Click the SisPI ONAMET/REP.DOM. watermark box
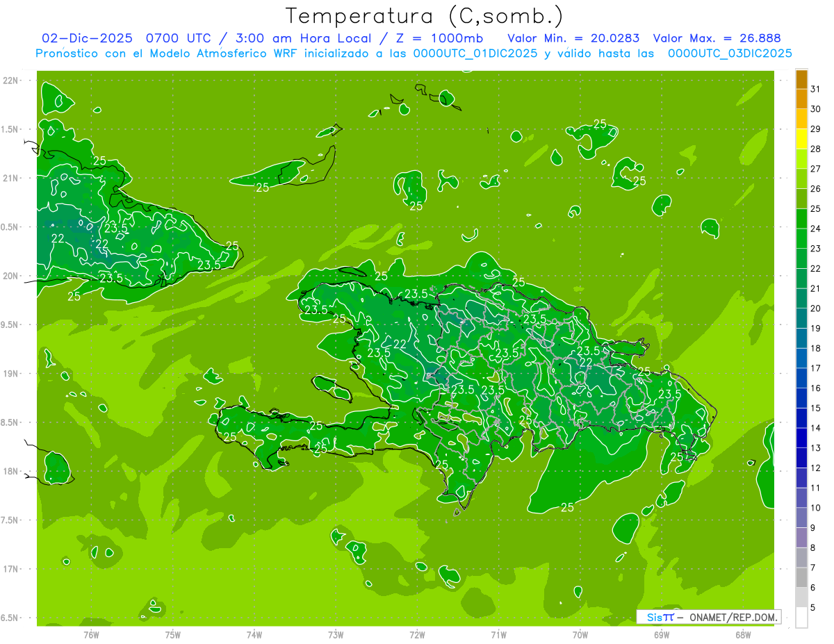 pyautogui.click(x=708, y=617)
